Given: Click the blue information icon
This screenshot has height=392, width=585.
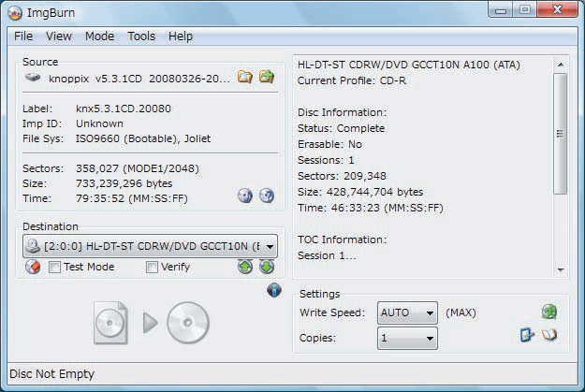Looking at the screenshot, I should 274,290.
